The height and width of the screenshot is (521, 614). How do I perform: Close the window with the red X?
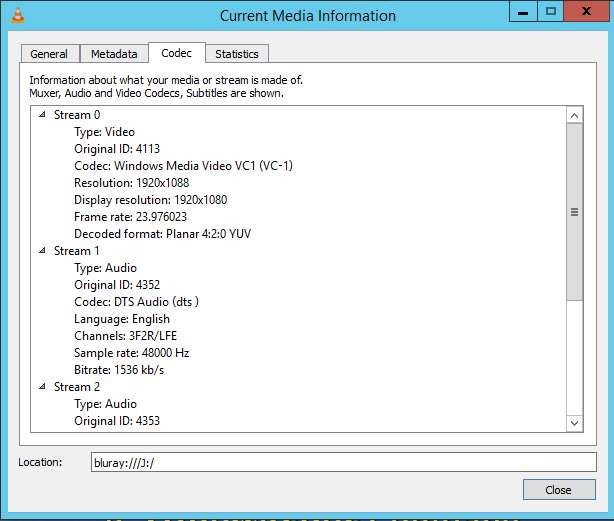coord(586,11)
